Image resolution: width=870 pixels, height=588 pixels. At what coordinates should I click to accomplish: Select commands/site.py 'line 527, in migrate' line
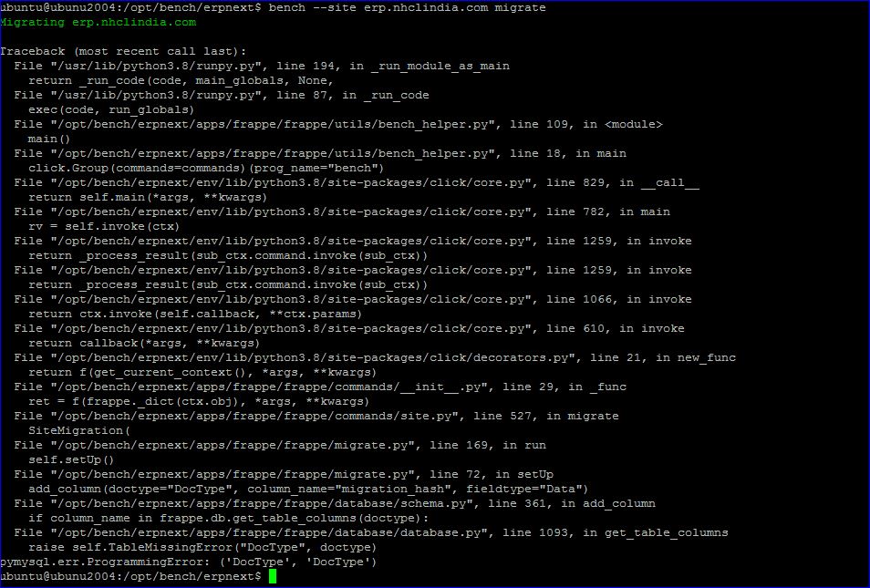(316, 416)
